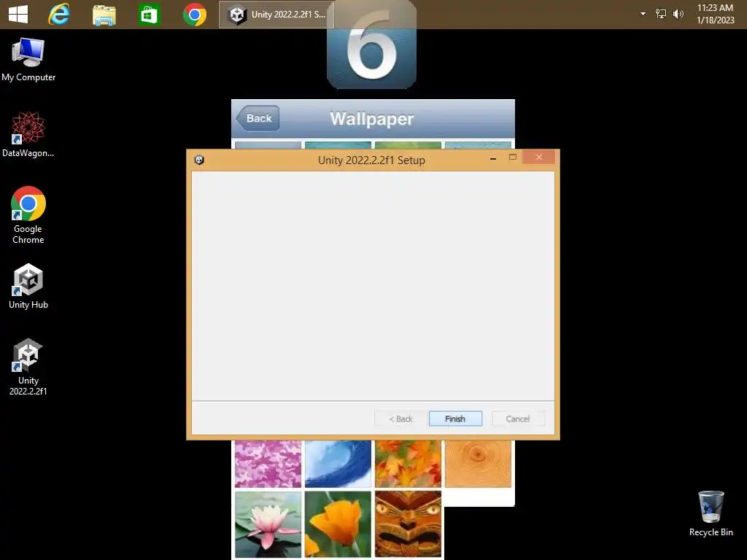Minimize the Unity Setup window
Viewport: 747px width, 560px height.
pyautogui.click(x=493, y=158)
